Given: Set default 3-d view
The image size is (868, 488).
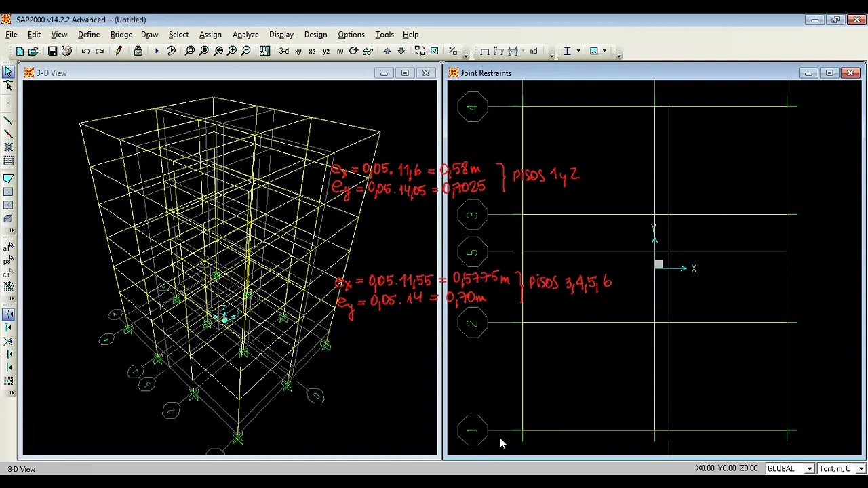Looking at the screenshot, I should point(284,52).
